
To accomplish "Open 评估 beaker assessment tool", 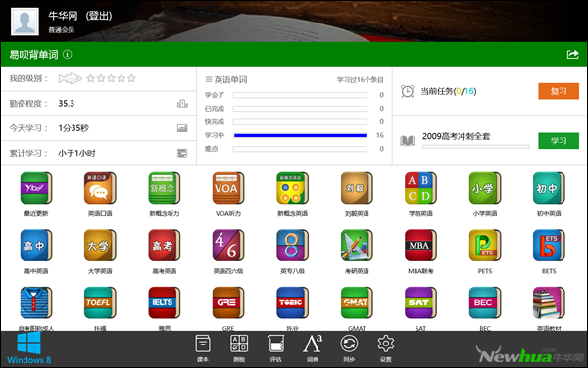I will click(x=275, y=347).
